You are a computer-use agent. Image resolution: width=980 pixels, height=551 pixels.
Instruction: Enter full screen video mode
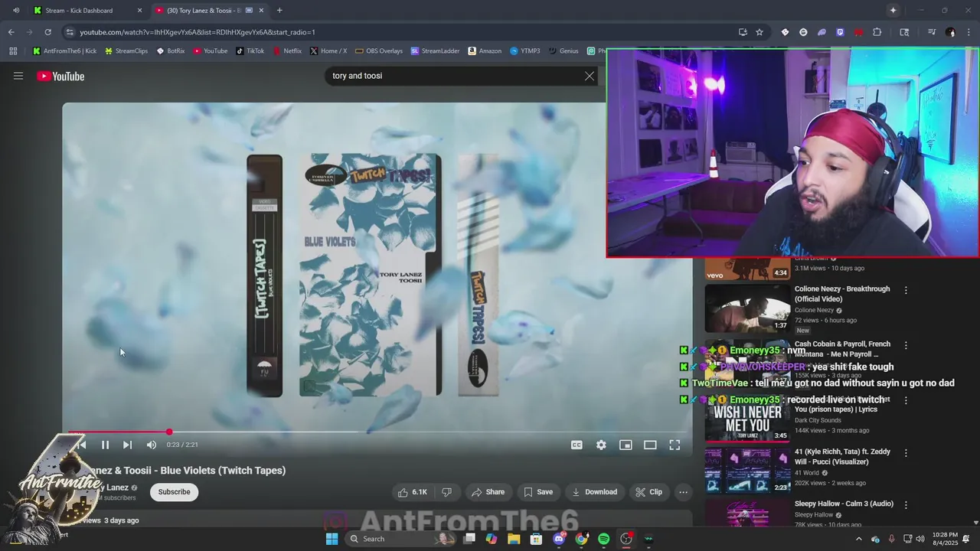(x=675, y=445)
